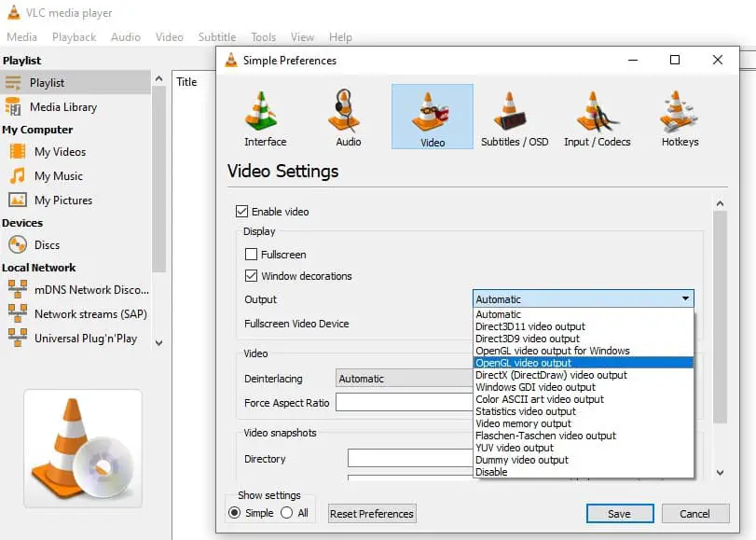
Task: Open the Playback menu
Action: tap(74, 37)
